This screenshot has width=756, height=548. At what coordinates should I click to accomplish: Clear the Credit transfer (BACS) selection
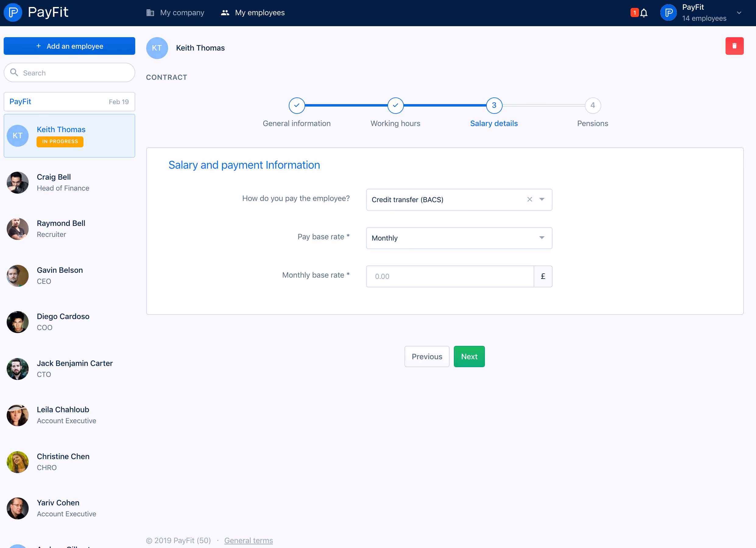click(x=529, y=199)
